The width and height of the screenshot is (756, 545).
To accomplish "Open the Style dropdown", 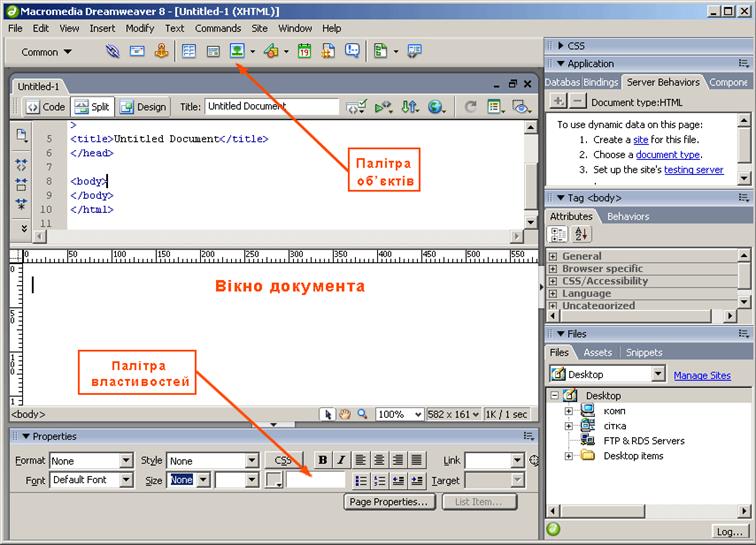I will click(252, 461).
